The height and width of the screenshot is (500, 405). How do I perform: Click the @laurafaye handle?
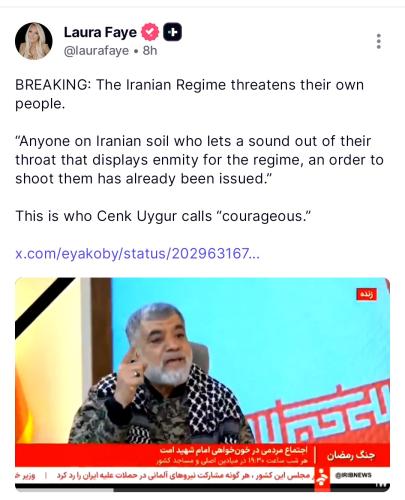(96, 51)
